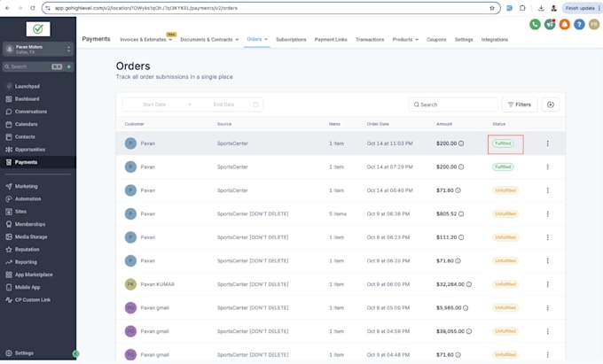Viewport: 603px width, 364px height.
Task: Open Contacts in the sidebar
Action: pyautogui.click(x=25, y=137)
